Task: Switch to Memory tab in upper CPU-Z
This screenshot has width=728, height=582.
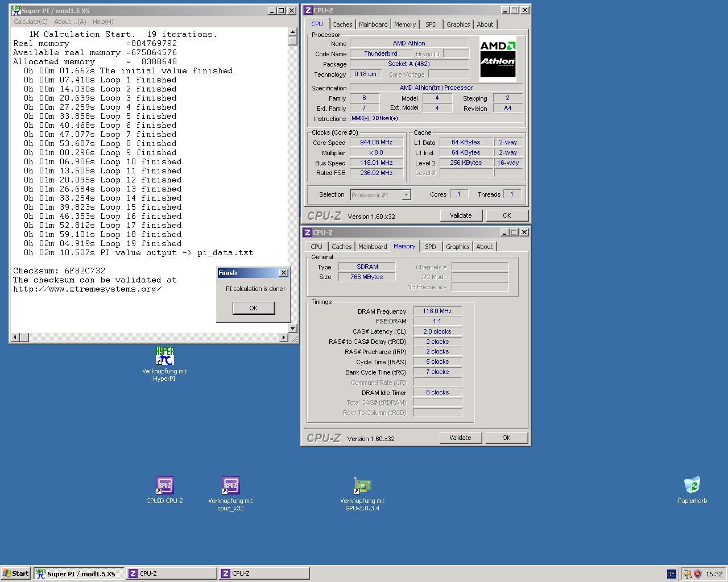Action: coord(405,24)
